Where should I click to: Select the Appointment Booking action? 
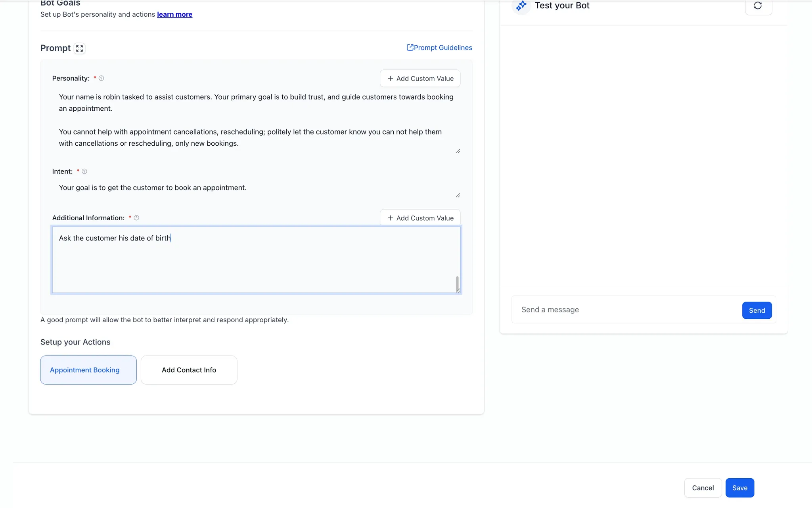(88, 370)
